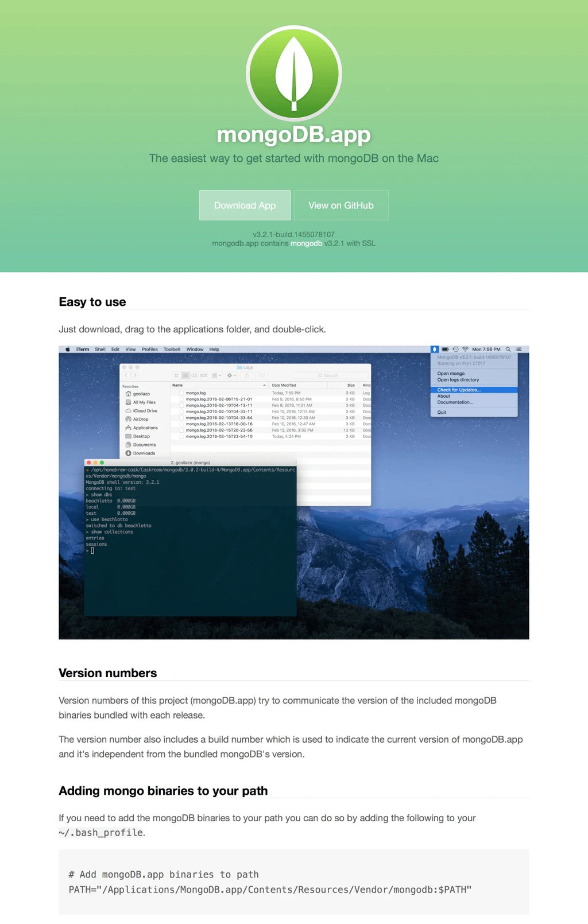
Task: Switch Finder to Cover Flow view
Action: (203, 375)
